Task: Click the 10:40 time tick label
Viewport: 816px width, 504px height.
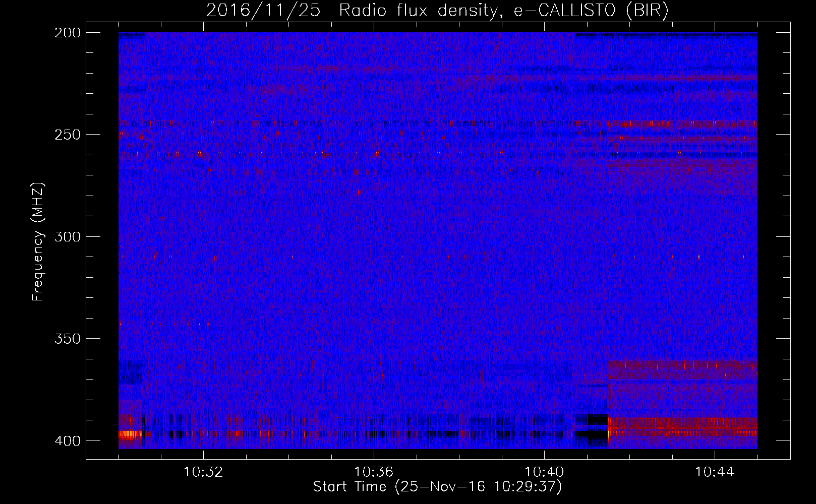Action: (x=544, y=472)
